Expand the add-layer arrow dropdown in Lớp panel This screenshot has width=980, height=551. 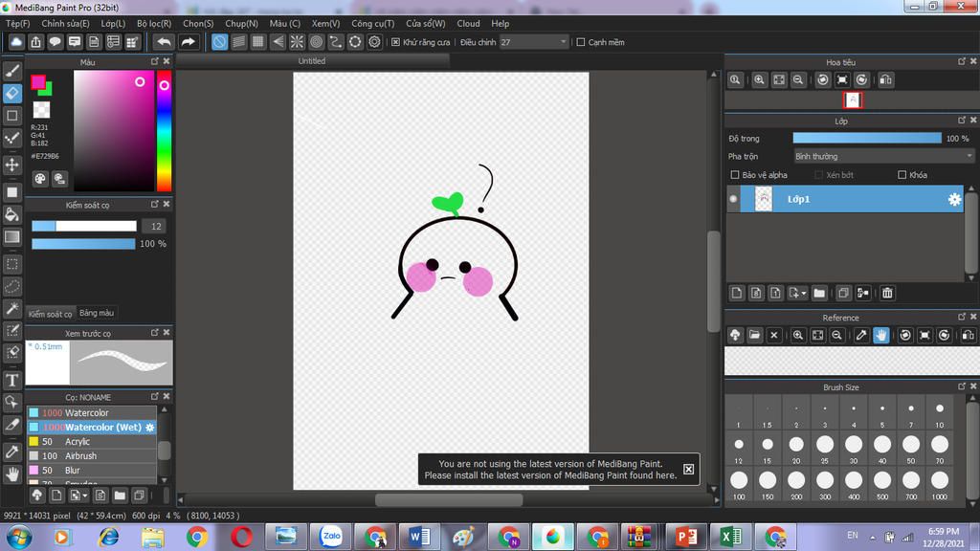[x=804, y=293]
